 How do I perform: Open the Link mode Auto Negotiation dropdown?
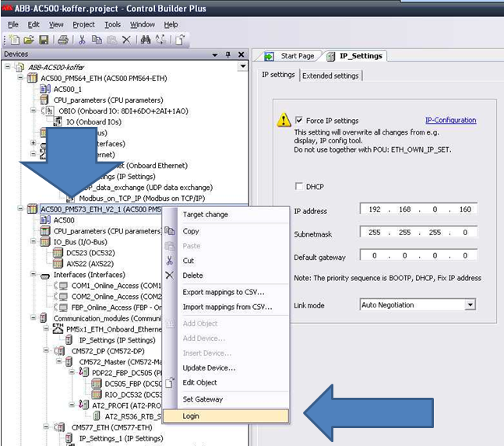tap(469, 305)
